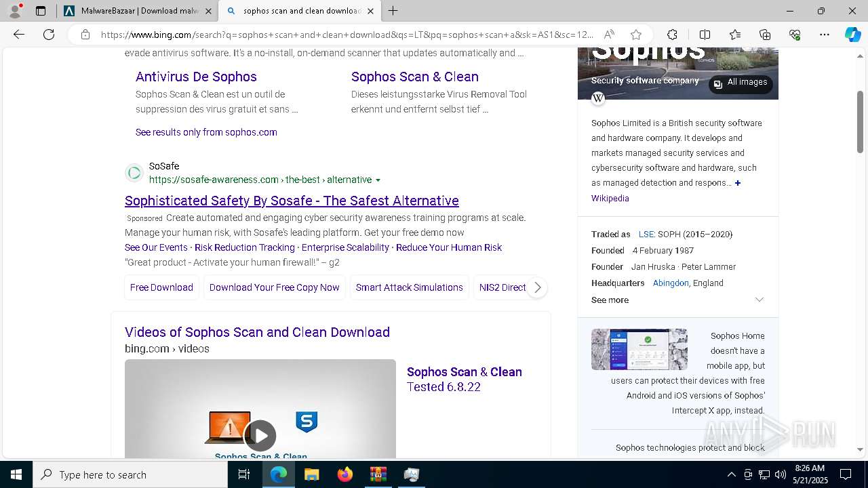
Task: Click the browser address bar URL
Action: tap(347, 35)
